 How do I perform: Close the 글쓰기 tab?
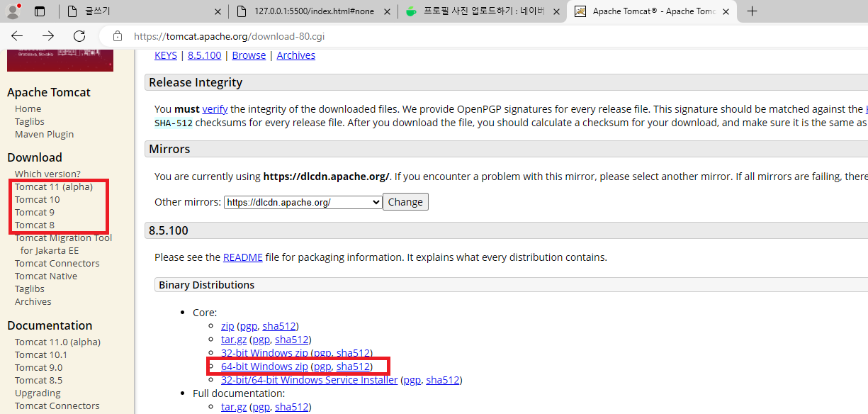pos(217,11)
